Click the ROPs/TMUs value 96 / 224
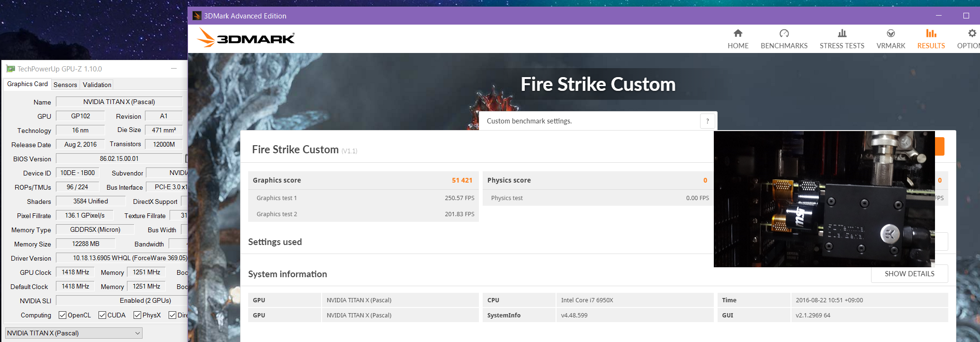Viewport: 980px width, 342px height. [x=78, y=187]
